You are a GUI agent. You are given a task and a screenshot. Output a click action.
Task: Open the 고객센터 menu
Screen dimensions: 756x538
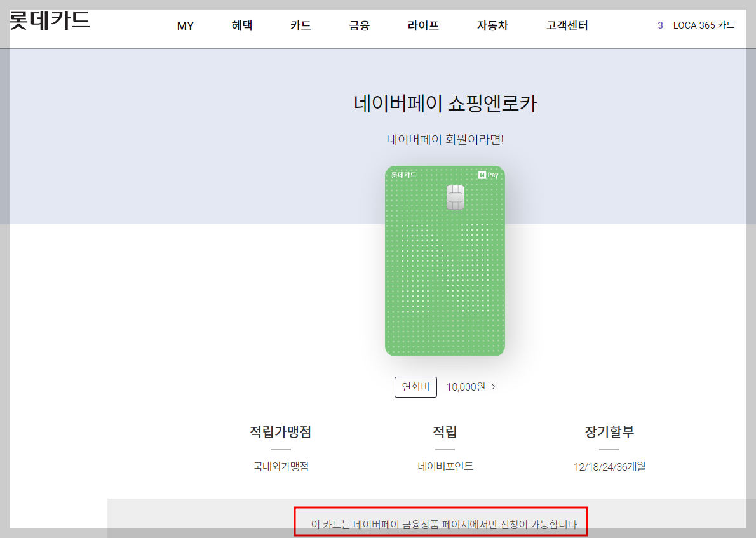[567, 25]
